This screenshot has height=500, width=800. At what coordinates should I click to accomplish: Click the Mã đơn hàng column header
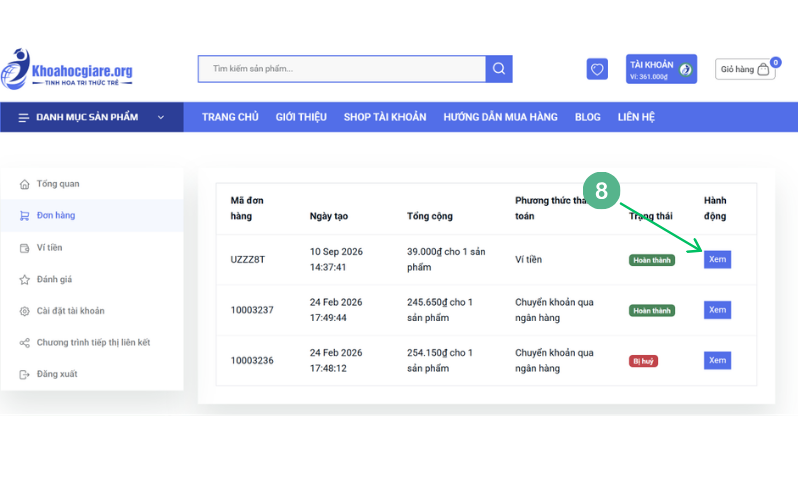[247, 208]
